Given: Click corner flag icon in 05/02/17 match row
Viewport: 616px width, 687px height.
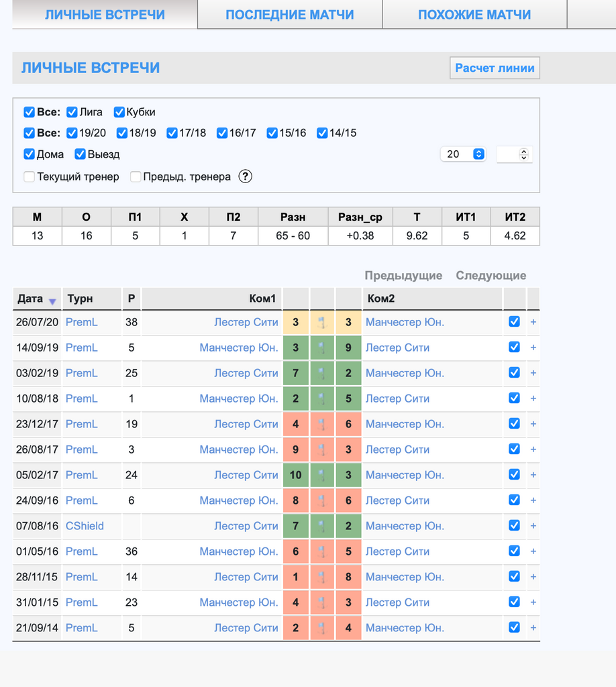Looking at the screenshot, I should click(322, 476).
